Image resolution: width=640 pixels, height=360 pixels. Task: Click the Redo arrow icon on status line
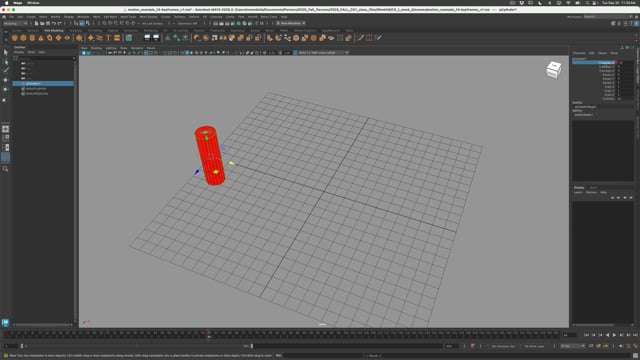click(59, 24)
